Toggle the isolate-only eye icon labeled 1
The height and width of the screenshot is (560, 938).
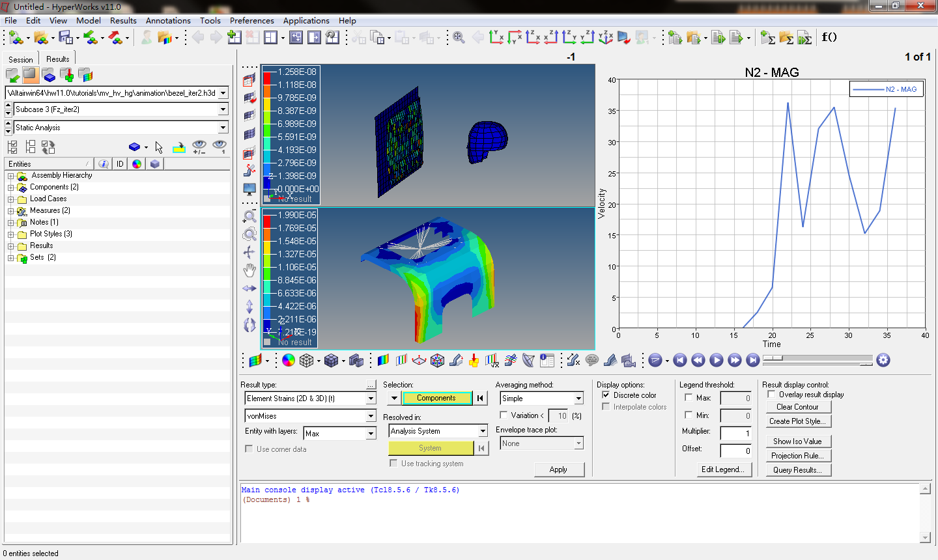coord(220,147)
